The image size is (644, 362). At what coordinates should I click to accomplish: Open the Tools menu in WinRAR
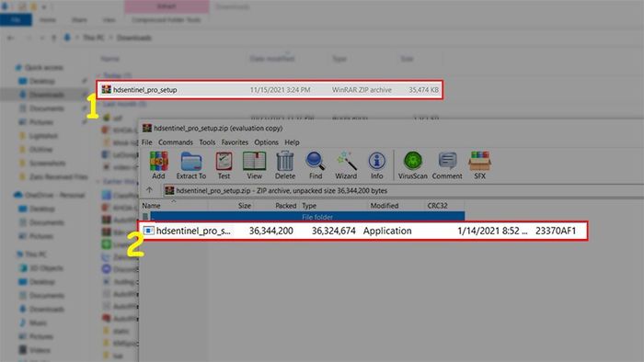(207, 142)
